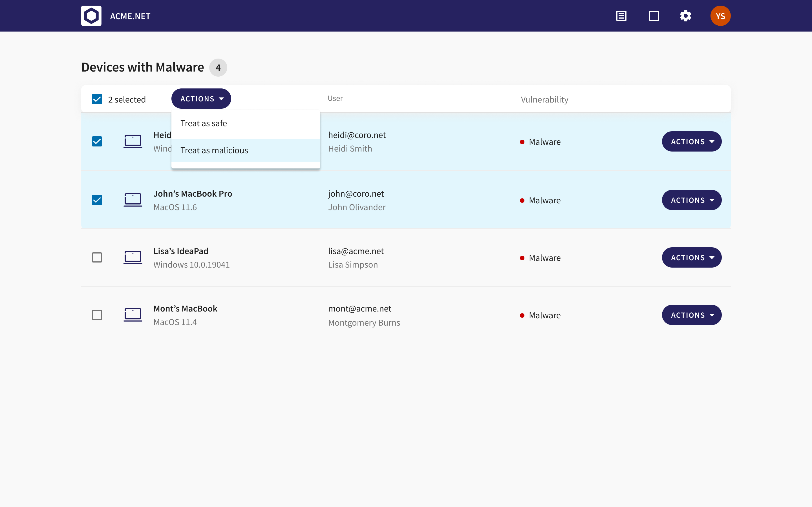Click the bulk ACTIONS button near 2 selected
This screenshot has height=507, width=812.
point(201,99)
